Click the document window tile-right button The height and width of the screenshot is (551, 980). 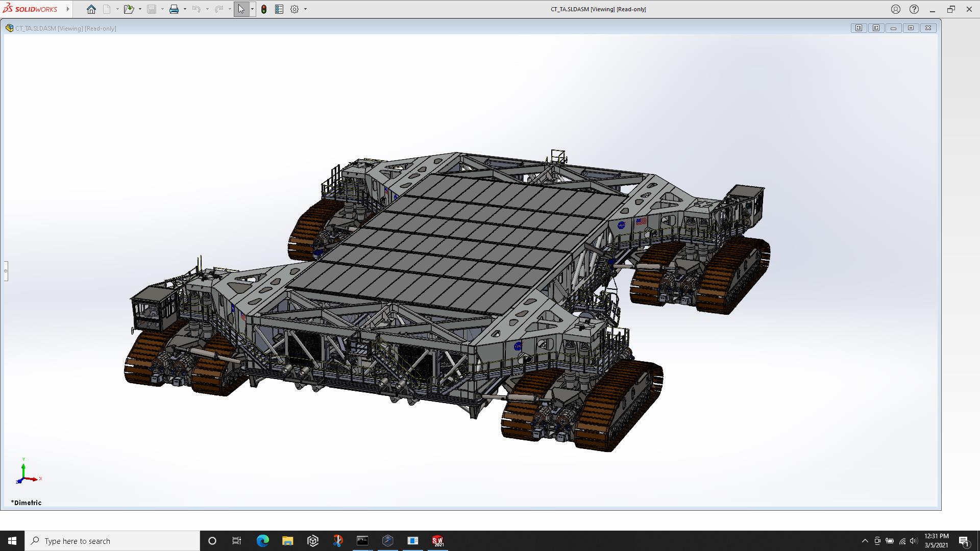point(876,28)
